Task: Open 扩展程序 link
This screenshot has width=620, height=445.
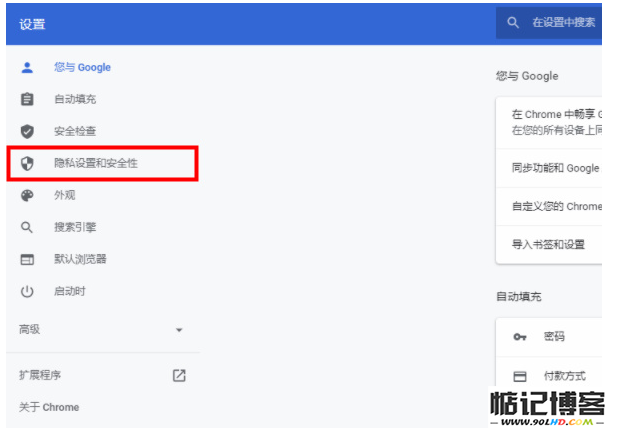Action: (40, 375)
